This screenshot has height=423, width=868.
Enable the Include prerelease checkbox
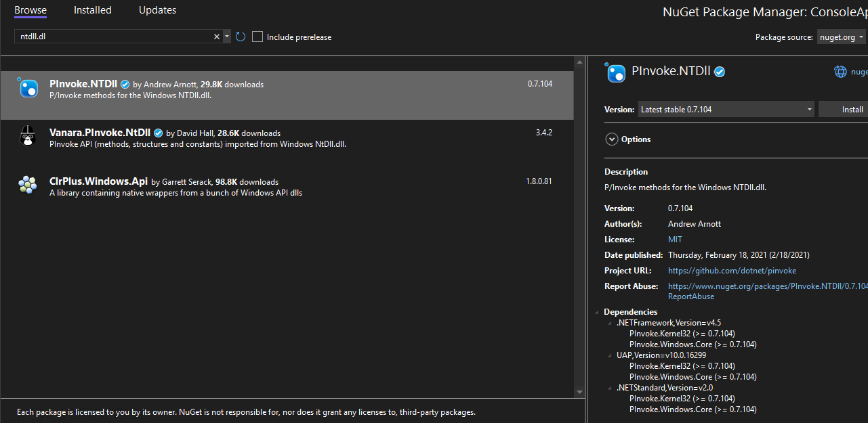[257, 37]
